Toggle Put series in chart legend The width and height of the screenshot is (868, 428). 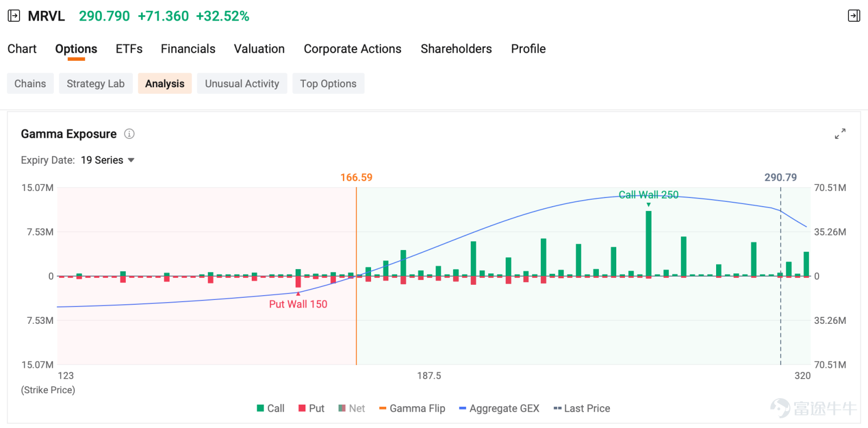click(x=311, y=408)
